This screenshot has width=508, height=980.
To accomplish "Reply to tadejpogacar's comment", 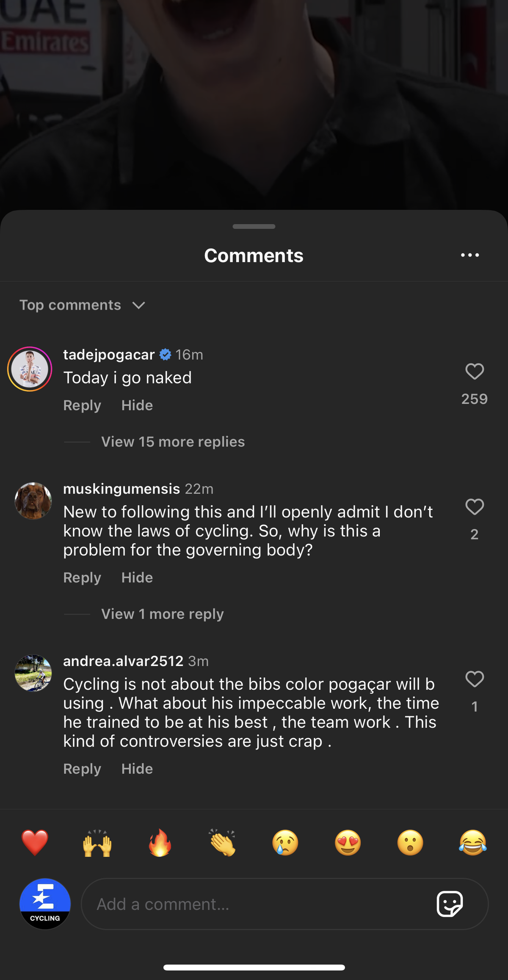I will point(82,405).
